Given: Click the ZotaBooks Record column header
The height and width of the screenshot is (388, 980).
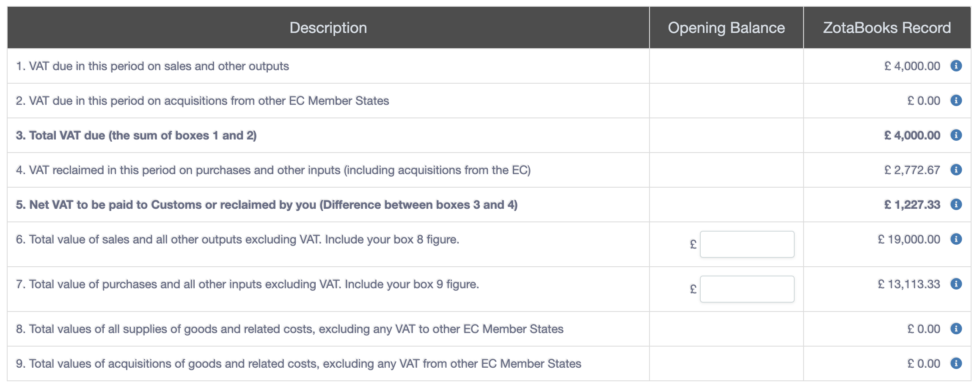Looking at the screenshot, I should tap(887, 27).
